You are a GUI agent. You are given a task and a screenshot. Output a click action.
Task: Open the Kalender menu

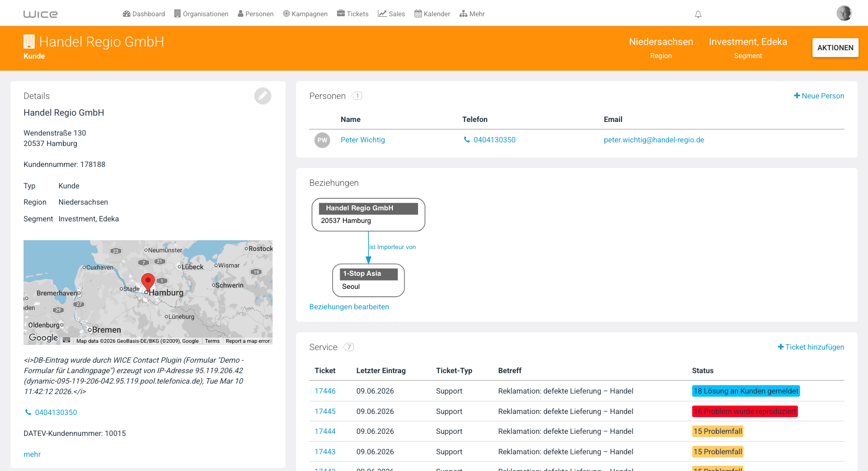pos(432,14)
